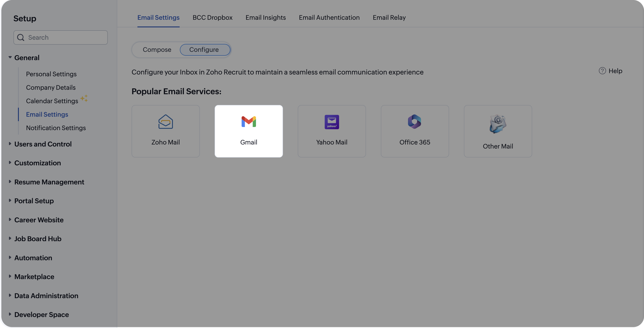Image resolution: width=644 pixels, height=328 pixels.
Task: Click the sparkle icon beside Calendar Settings
Action: click(84, 98)
